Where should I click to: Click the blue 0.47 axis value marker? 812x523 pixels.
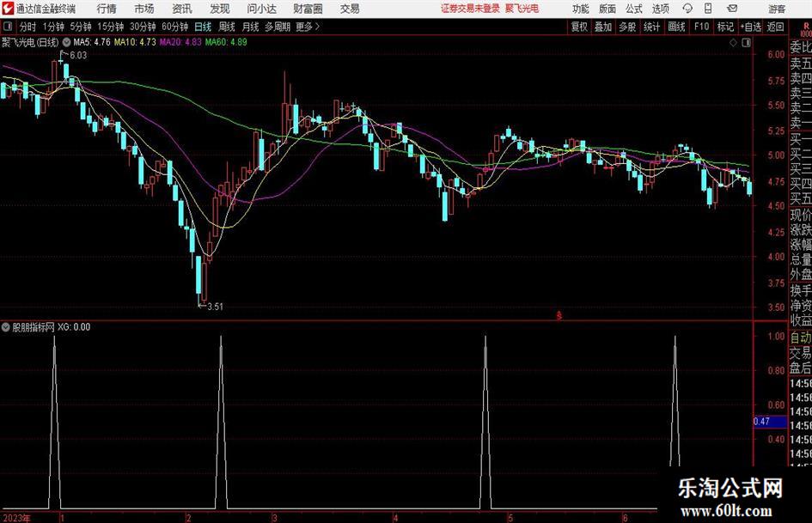(770, 422)
